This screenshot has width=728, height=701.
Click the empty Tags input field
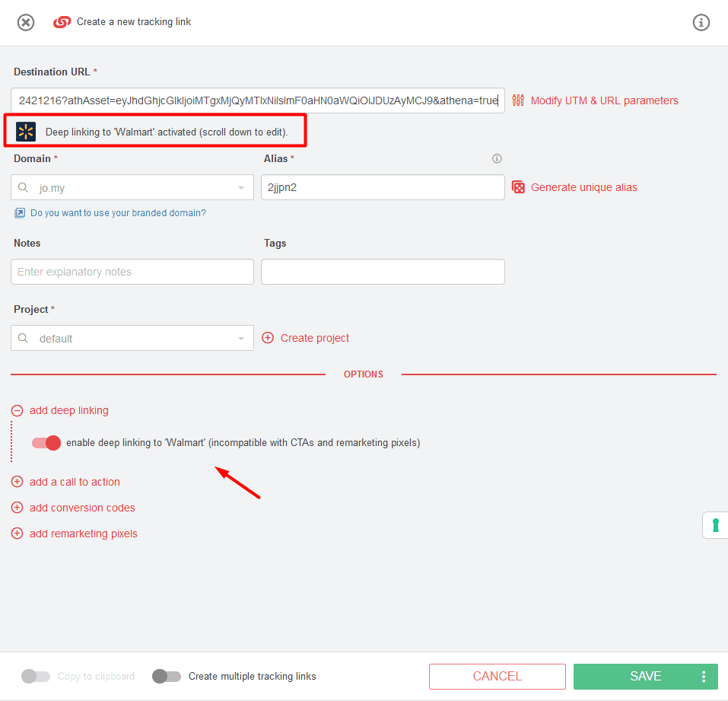383,272
